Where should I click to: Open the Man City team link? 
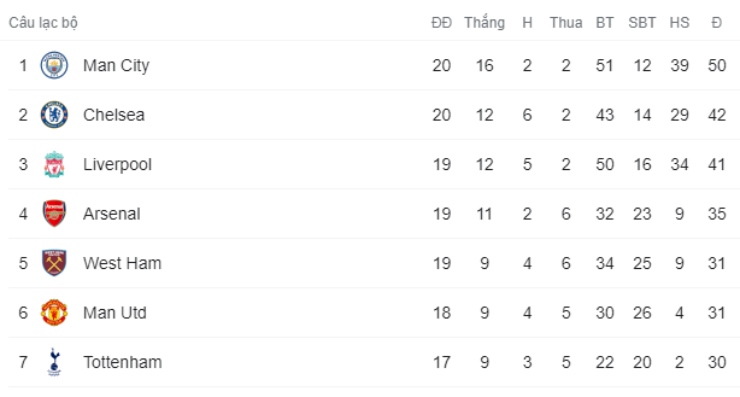116,65
